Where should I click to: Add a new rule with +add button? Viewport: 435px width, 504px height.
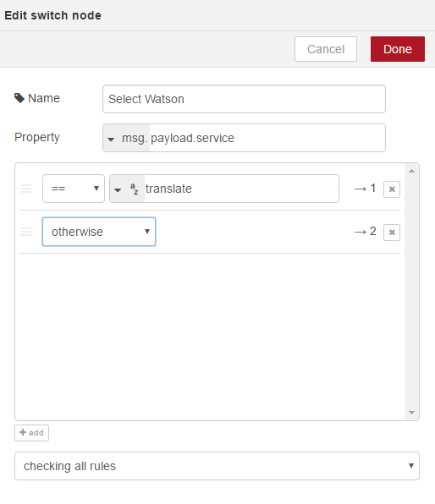pyautogui.click(x=31, y=433)
